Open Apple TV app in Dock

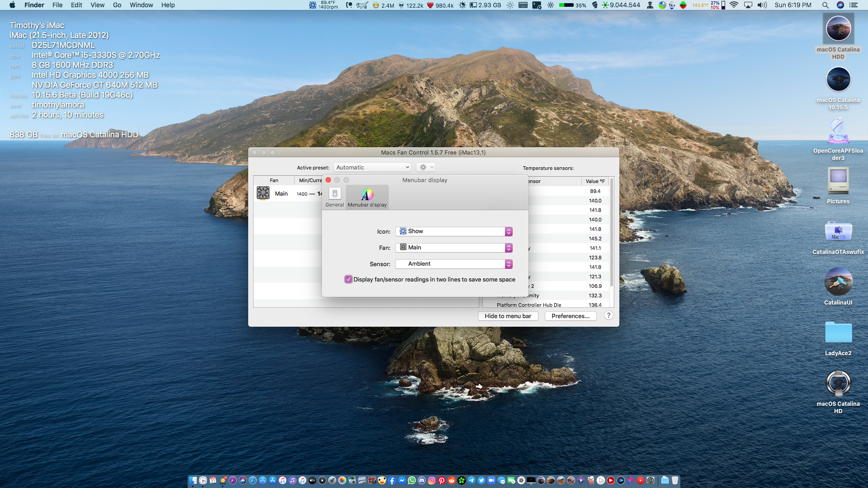tap(312, 480)
